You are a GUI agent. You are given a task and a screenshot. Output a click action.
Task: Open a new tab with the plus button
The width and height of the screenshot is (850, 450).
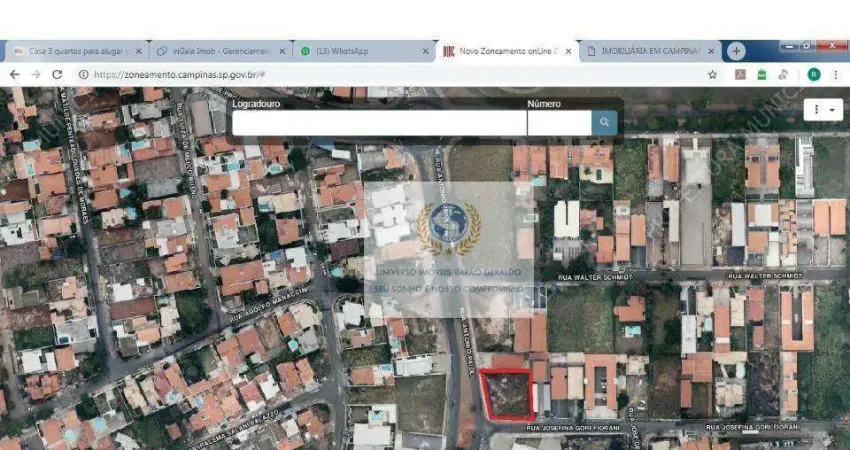tap(736, 51)
